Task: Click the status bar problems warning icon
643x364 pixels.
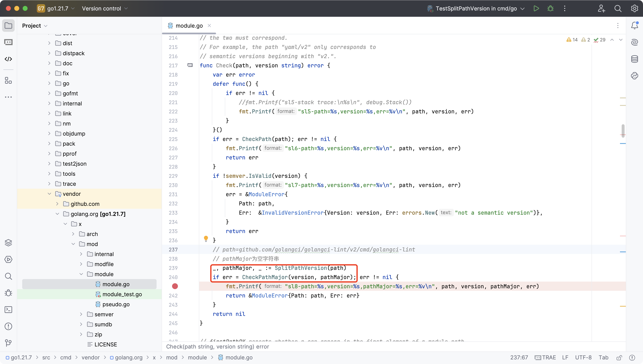Action: click(x=632, y=358)
